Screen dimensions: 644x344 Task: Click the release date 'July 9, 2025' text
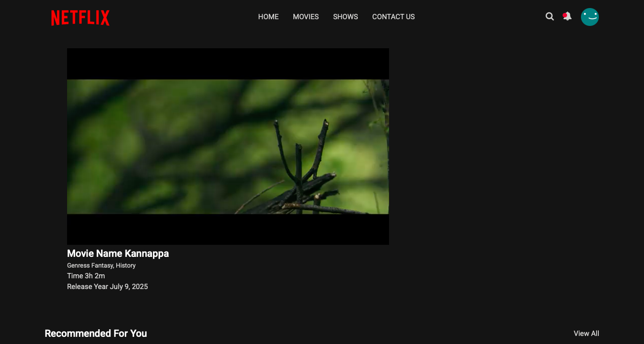point(107,286)
